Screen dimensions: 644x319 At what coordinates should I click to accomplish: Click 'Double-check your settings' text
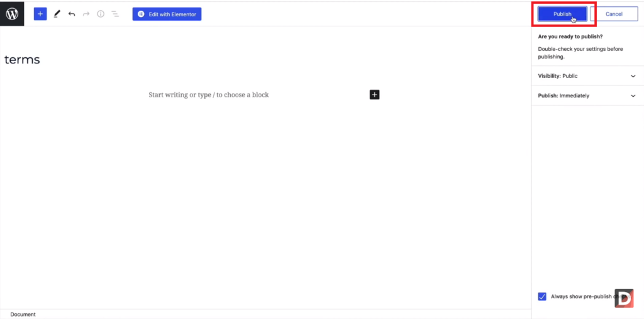(580, 53)
